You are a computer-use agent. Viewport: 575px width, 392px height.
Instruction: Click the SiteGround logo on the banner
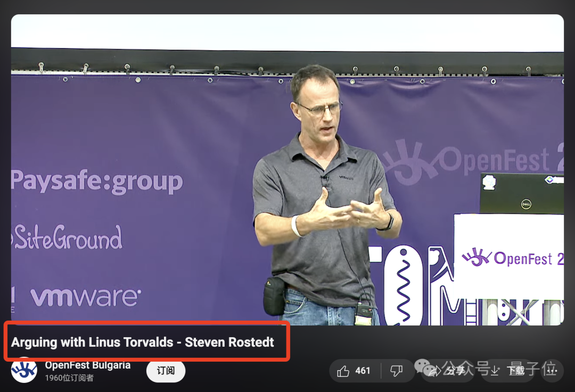click(67, 237)
